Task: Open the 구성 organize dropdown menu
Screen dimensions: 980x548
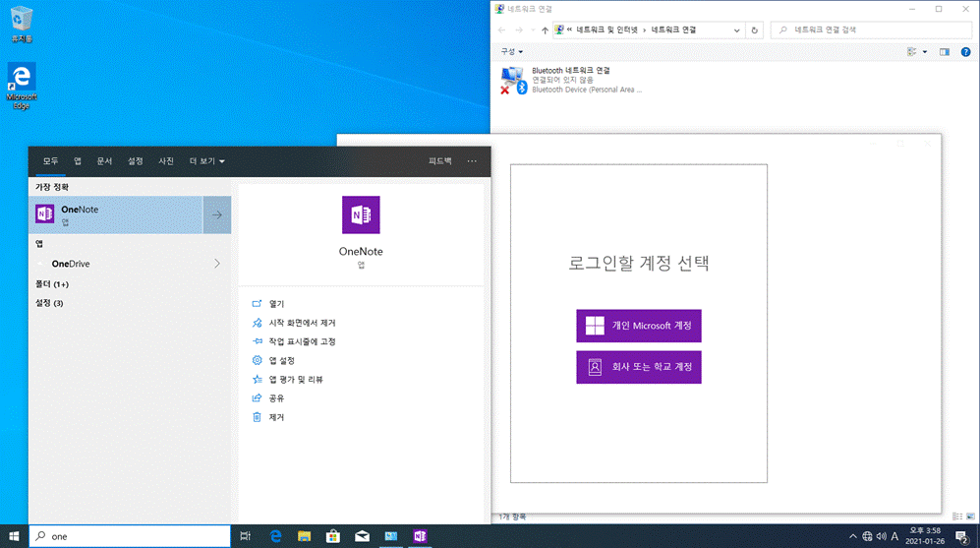Action: click(512, 52)
